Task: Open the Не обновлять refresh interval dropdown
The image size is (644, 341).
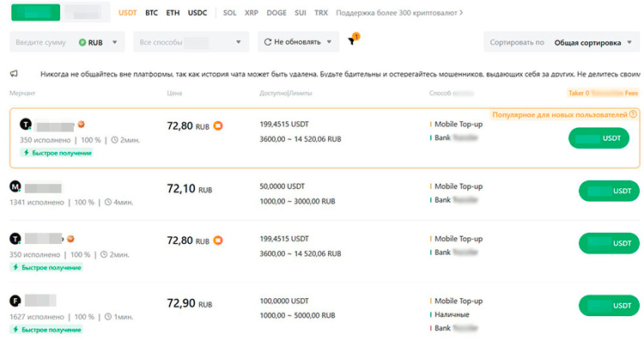Action: [299, 42]
